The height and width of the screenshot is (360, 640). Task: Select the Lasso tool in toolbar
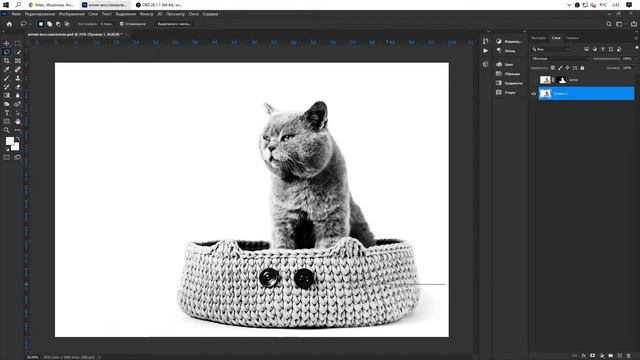(x=7, y=52)
